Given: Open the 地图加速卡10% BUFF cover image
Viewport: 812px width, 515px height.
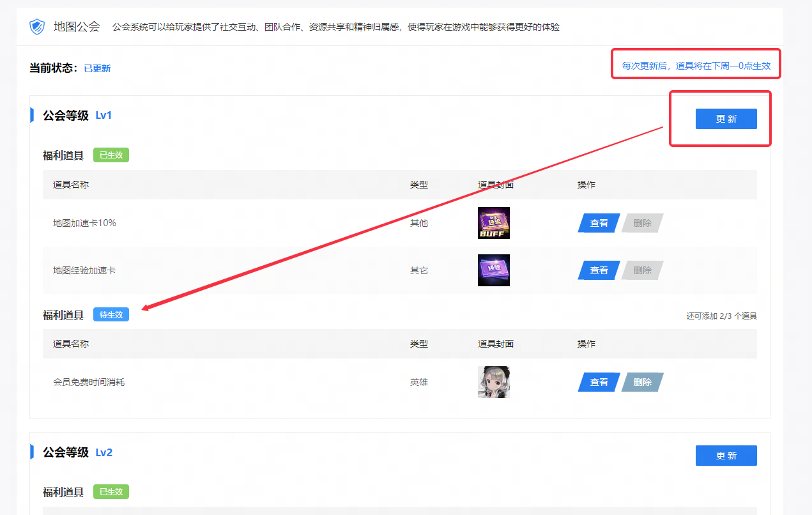Looking at the screenshot, I should tap(494, 223).
